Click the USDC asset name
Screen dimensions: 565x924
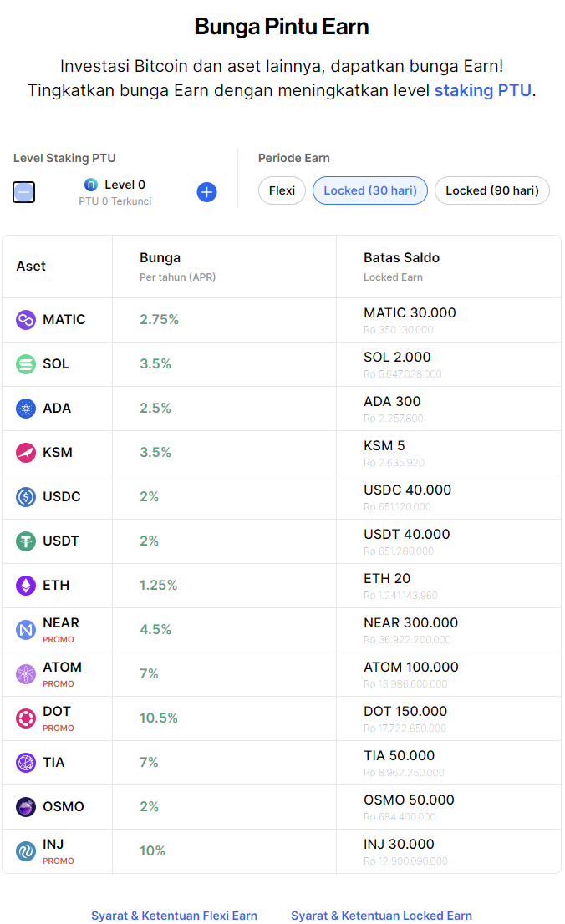point(61,497)
